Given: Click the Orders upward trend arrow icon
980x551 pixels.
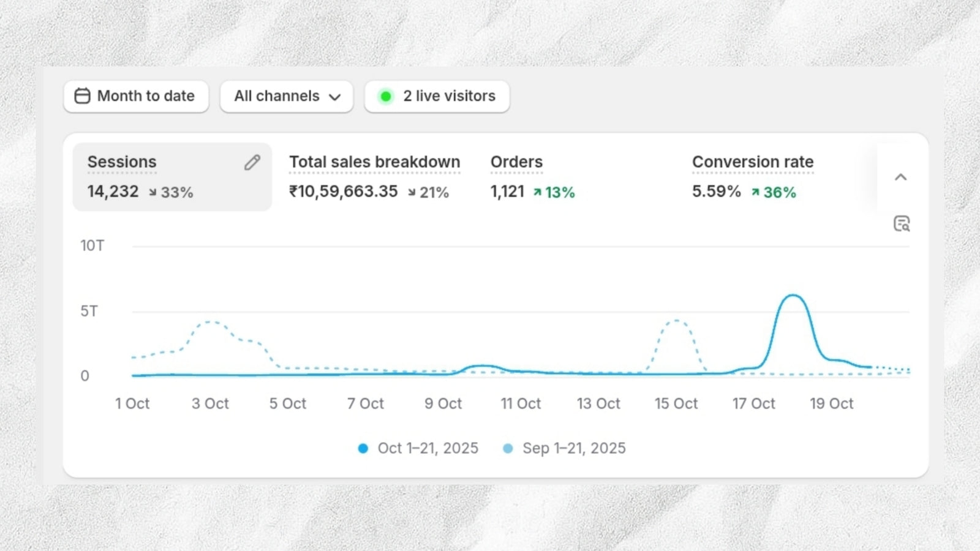Looking at the screenshot, I should [x=537, y=193].
